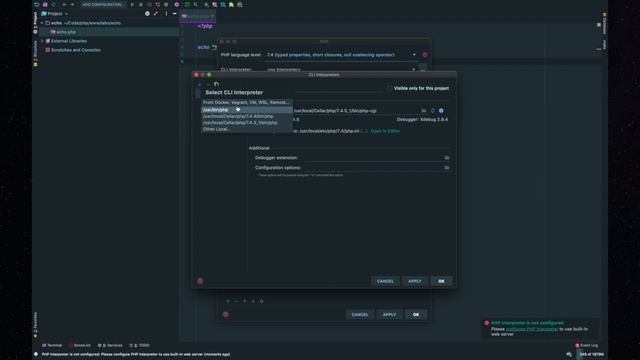Click Cancel in the PHP settings dialog
Viewport: 640px width, 360px height.
(360, 315)
